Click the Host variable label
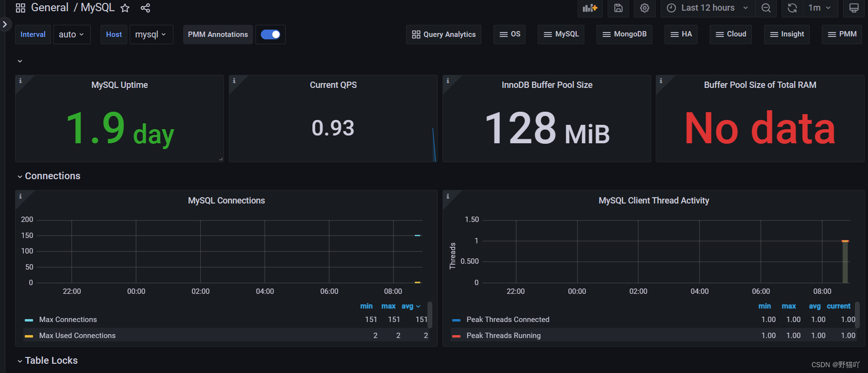Image resolution: width=868 pixels, height=373 pixels. point(114,34)
